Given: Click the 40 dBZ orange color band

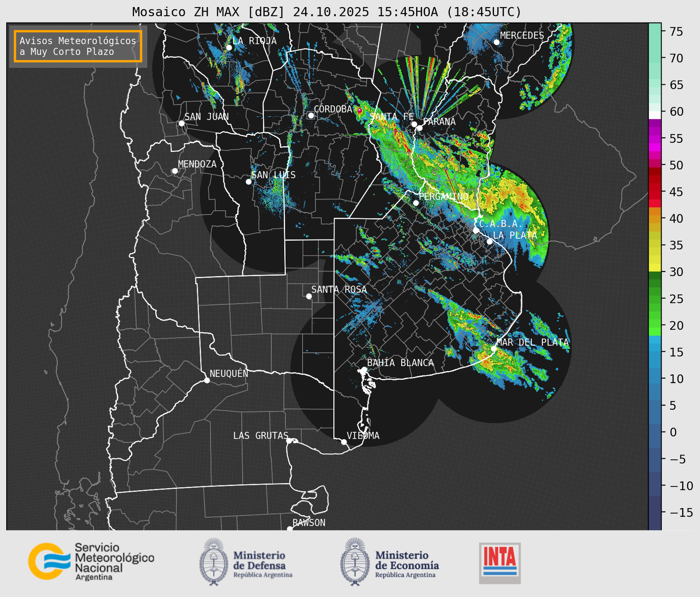Looking at the screenshot, I should pos(655,218).
